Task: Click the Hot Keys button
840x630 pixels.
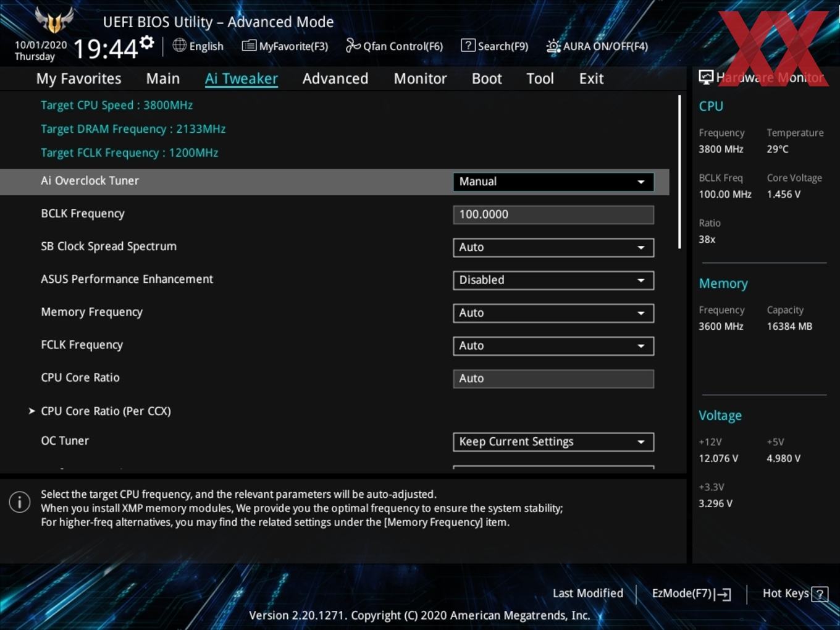Action: [x=795, y=594]
